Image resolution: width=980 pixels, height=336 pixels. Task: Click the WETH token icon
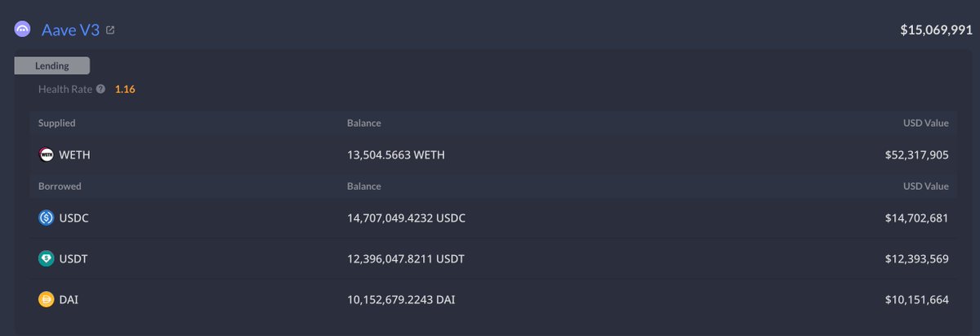pos(47,155)
